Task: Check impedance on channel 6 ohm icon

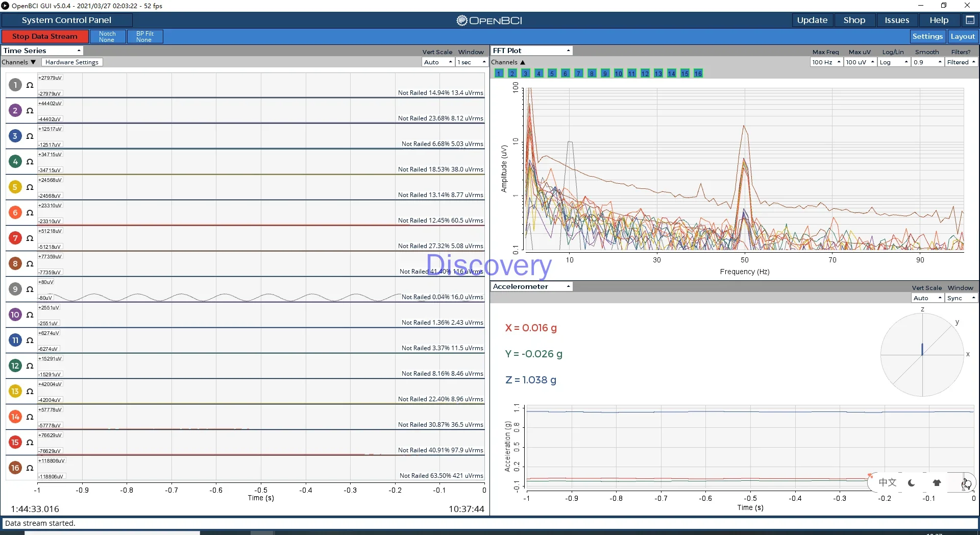Action: coord(30,213)
